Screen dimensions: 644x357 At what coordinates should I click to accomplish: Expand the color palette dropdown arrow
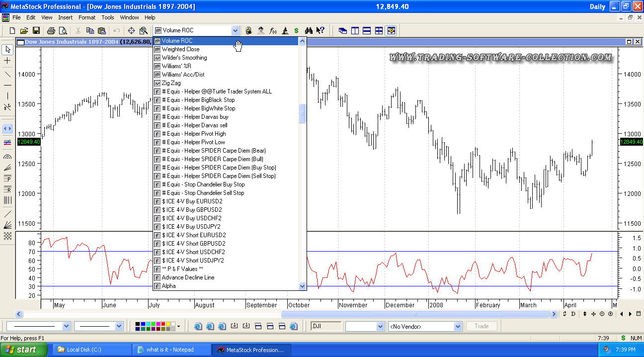pyautogui.click(x=178, y=327)
